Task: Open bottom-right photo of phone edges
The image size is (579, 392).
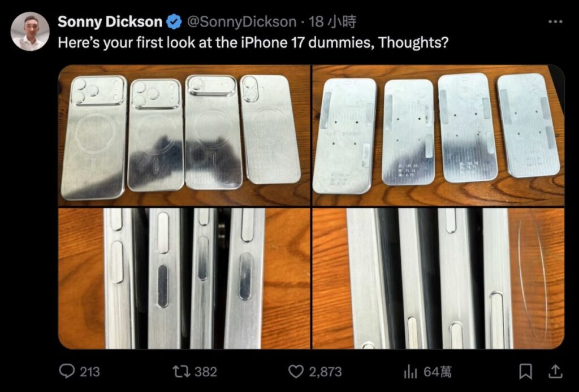Action: coord(438,278)
